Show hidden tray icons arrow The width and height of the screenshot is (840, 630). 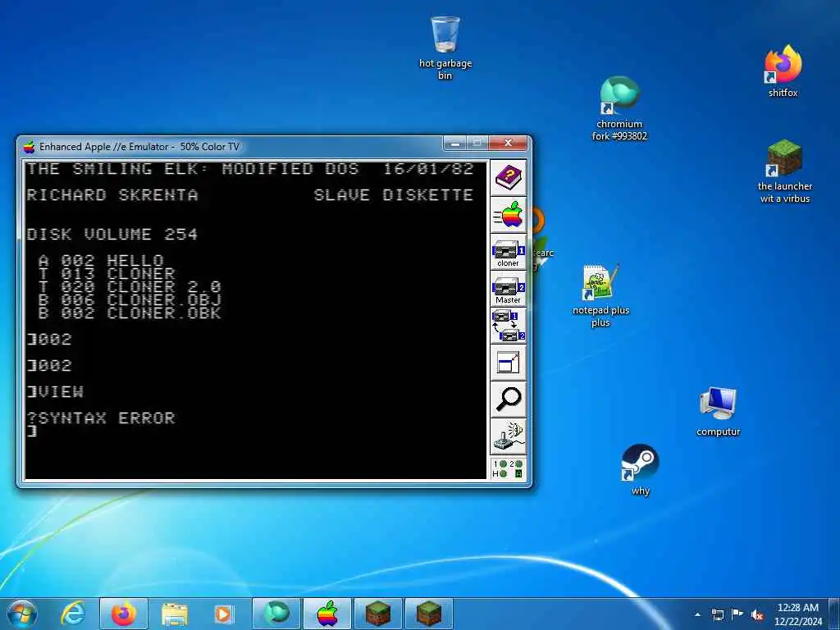pyautogui.click(x=697, y=614)
